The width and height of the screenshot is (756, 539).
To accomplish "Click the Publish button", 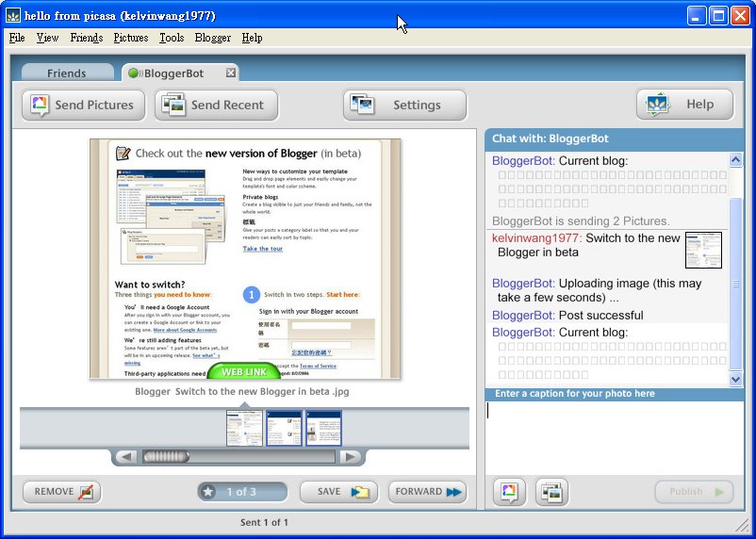I will 694,492.
